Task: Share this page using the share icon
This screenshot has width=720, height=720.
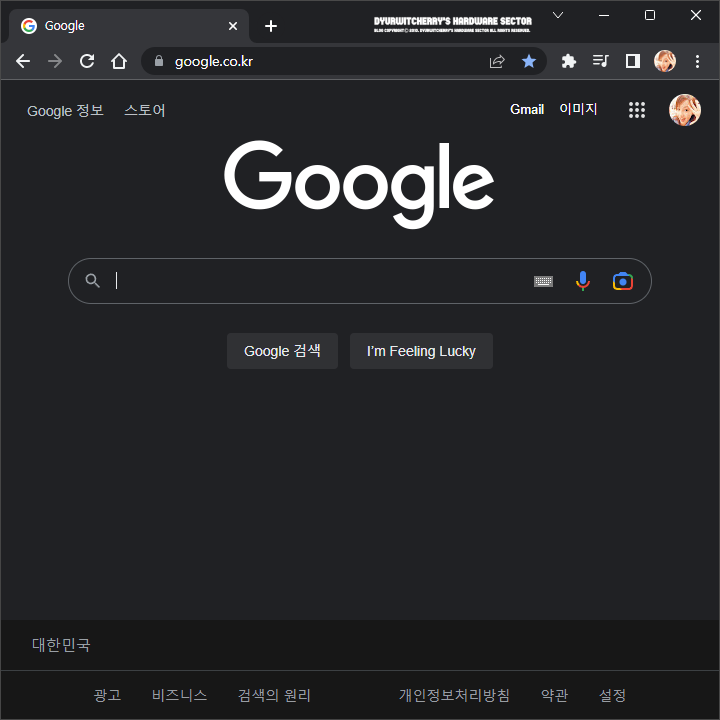Action: click(497, 61)
